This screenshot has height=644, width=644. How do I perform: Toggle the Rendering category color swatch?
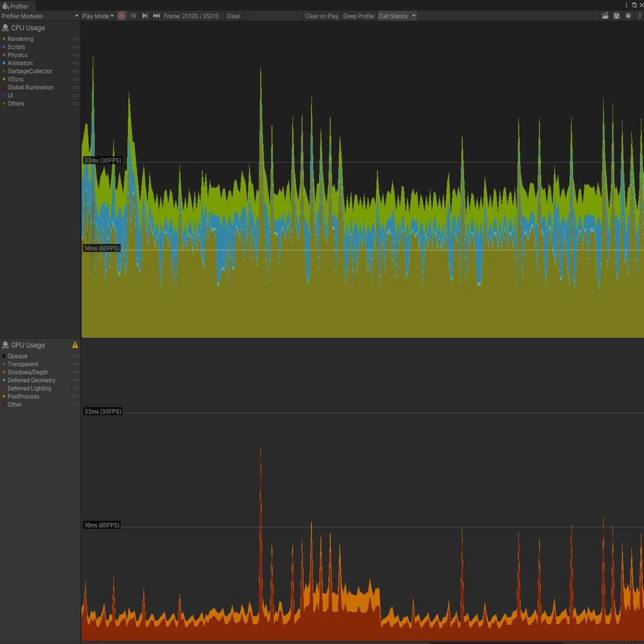[x=4, y=39]
